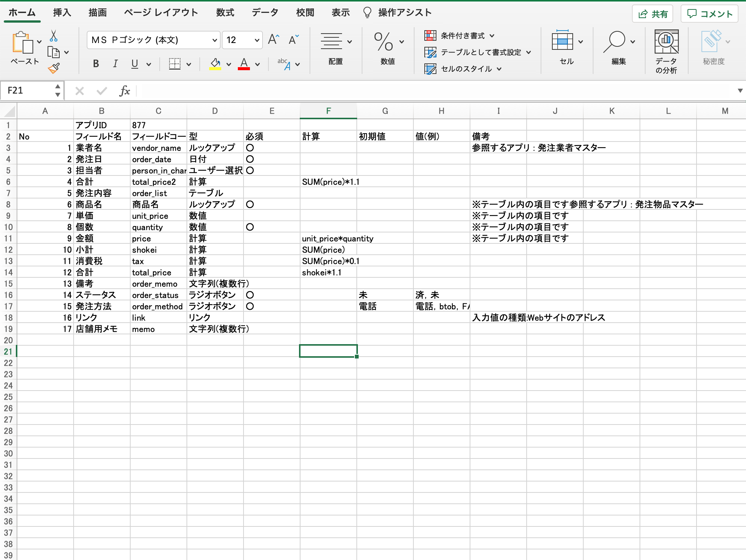Click the コメント (Comments) button

709,14
